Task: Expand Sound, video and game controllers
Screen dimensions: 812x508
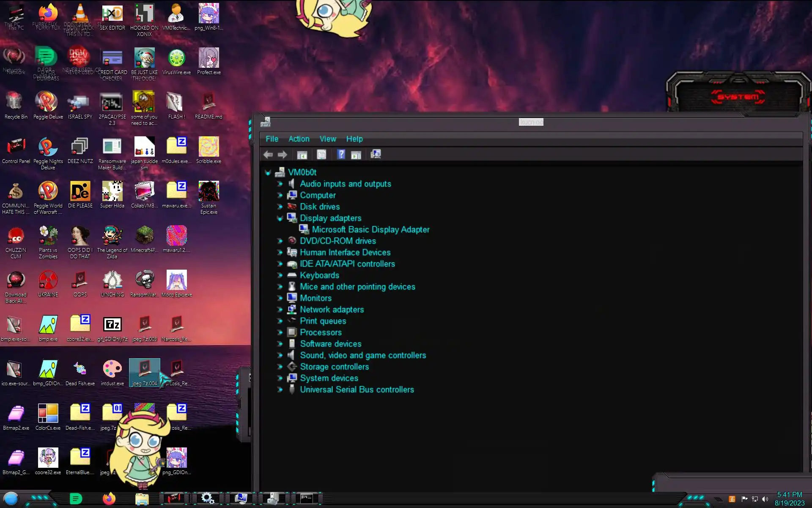Action: tap(280, 356)
